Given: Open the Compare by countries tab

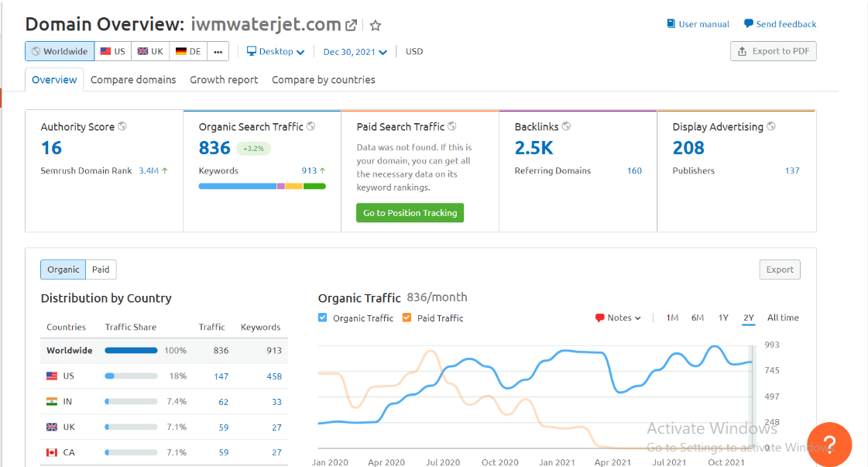Looking at the screenshot, I should coord(324,80).
